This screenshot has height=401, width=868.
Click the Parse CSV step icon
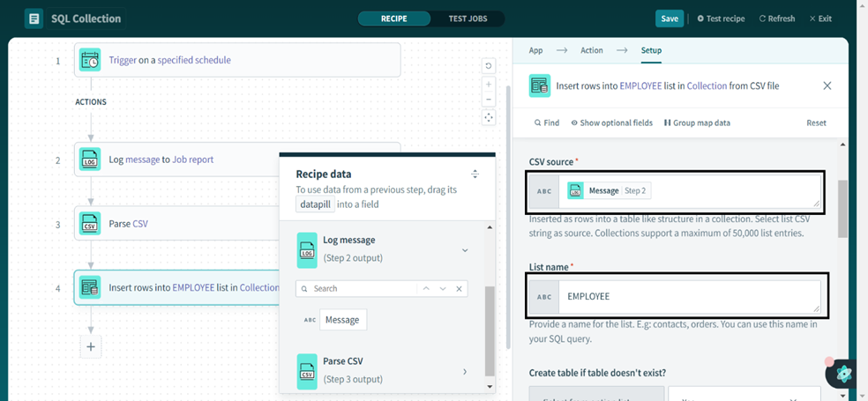[x=90, y=224]
